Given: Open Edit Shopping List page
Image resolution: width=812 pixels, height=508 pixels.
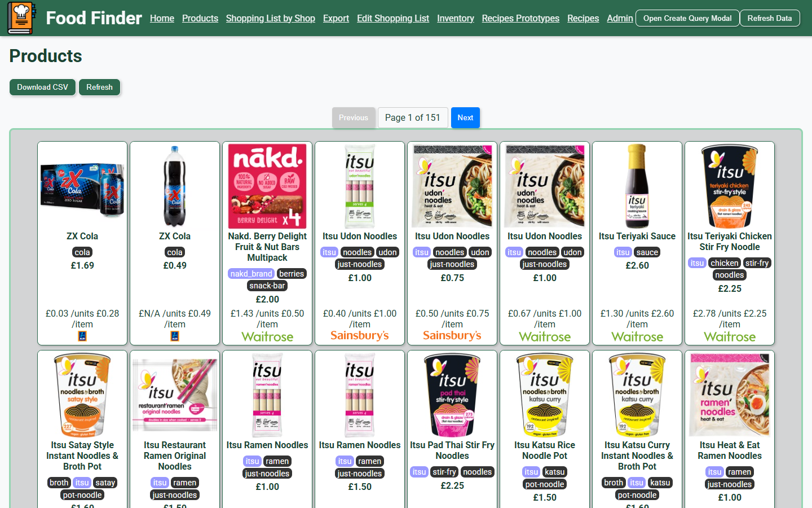Looking at the screenshot, I should click(393, 18).
